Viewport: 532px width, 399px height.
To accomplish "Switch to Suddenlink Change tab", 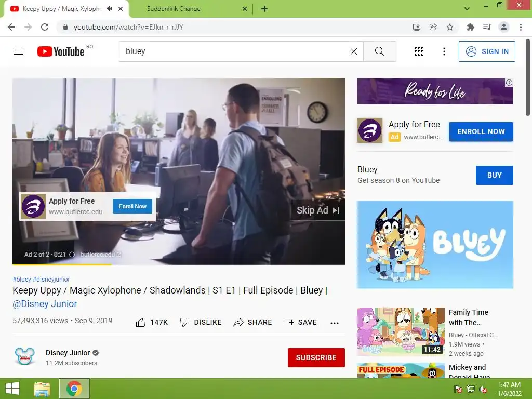I will pyautogui.click(x=174, y=9).
